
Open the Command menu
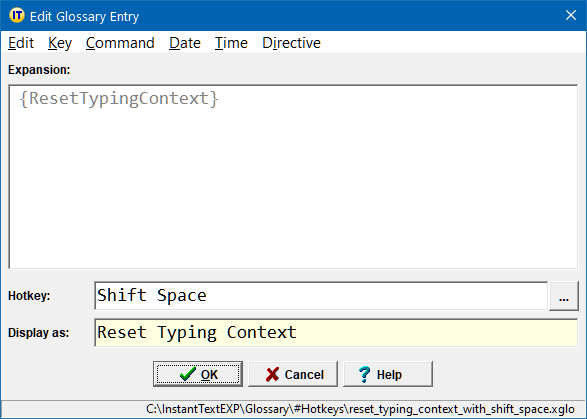pos(120,43)
